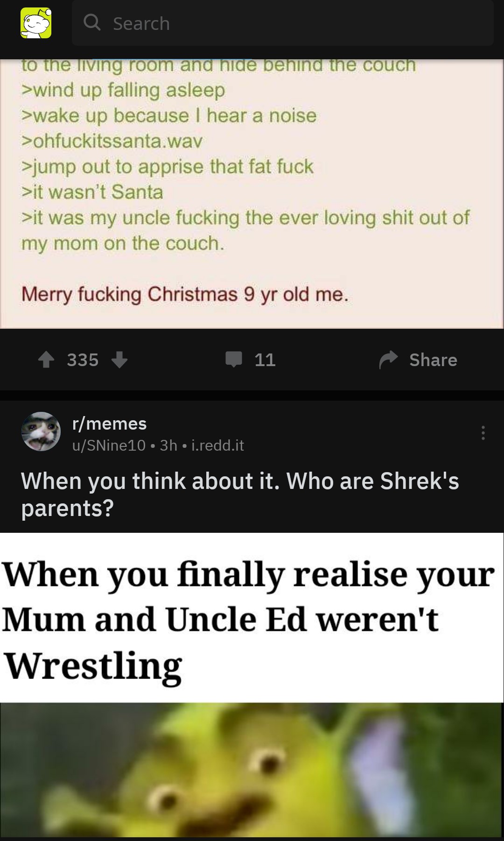504x841 pixels.
Task: View user u/SNine10's profile
Action: tap(109, 445)
